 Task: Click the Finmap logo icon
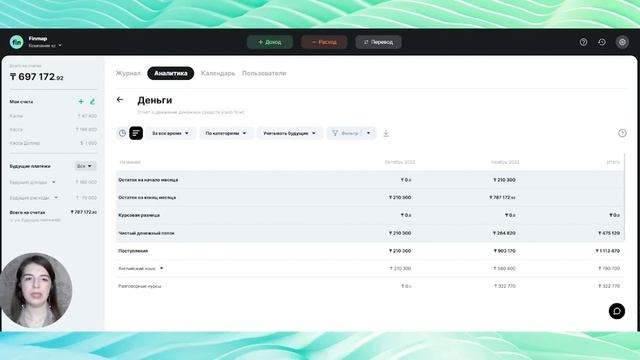pos(16,42)
